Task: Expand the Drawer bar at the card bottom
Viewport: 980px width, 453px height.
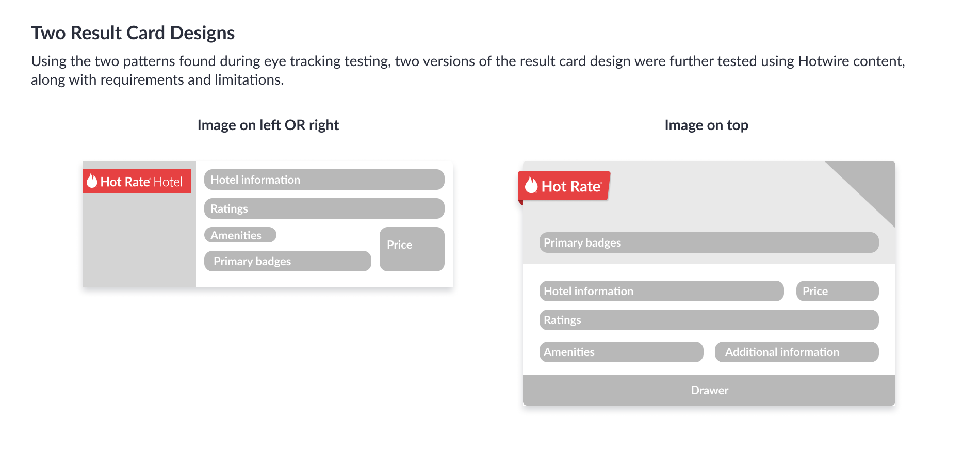Action: pyautogui.click(x=709, y=390)
